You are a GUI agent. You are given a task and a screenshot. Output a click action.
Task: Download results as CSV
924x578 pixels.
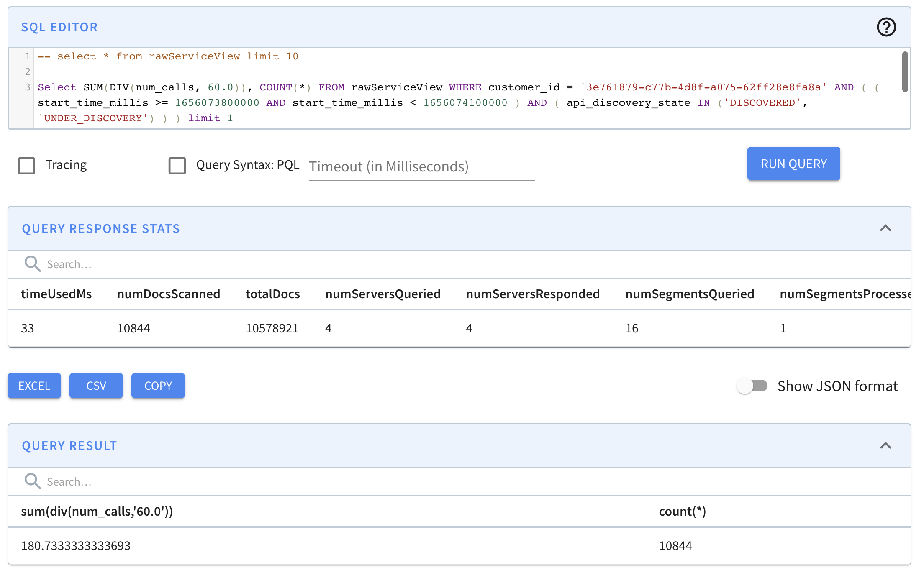tap(96, 386)
